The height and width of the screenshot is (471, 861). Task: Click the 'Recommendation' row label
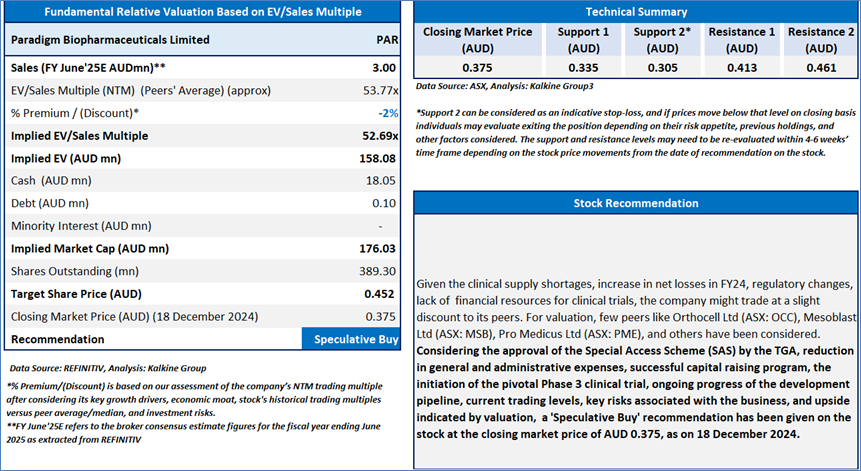[x=58, y=339]
